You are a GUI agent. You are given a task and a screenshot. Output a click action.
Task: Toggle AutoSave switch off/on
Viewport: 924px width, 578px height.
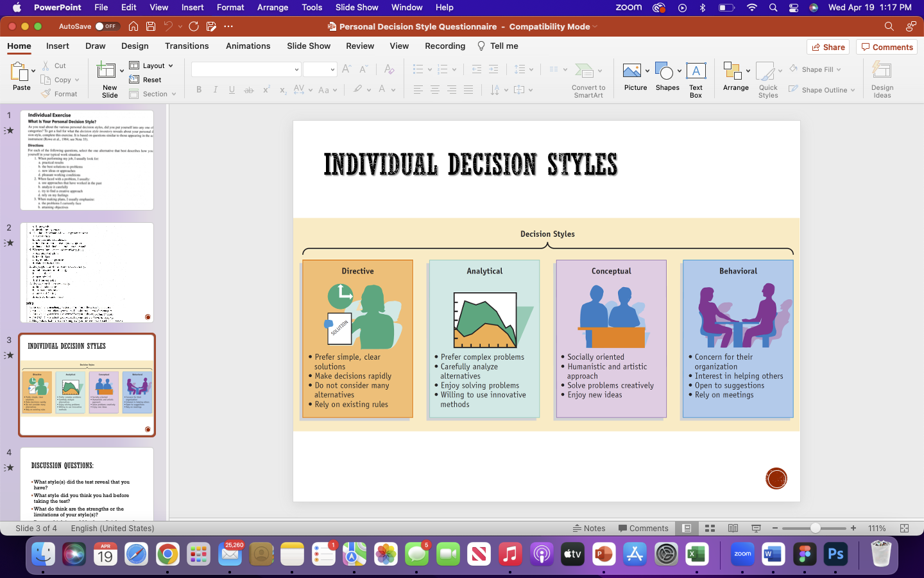(x=107, y=26)
